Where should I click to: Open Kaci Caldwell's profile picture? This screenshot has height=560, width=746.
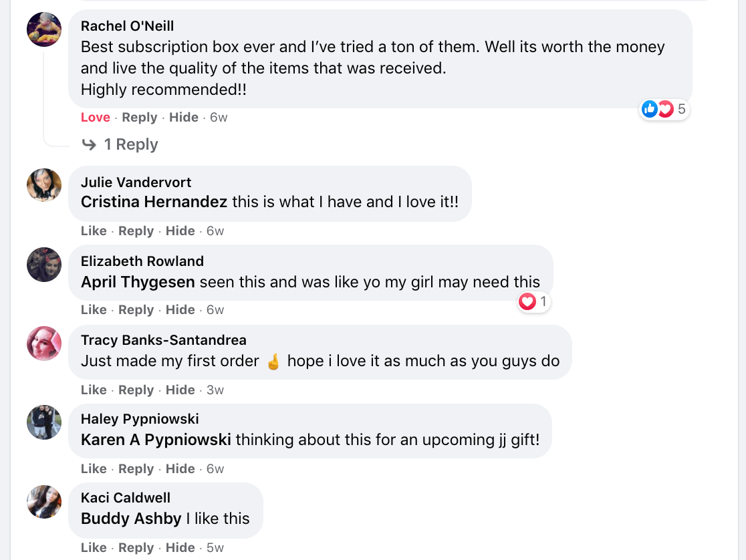point(44,501)
